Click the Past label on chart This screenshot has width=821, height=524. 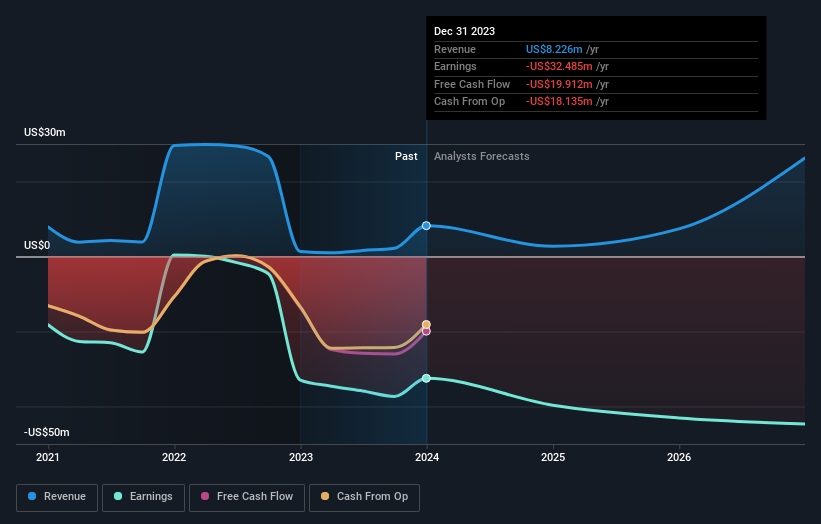406,156
